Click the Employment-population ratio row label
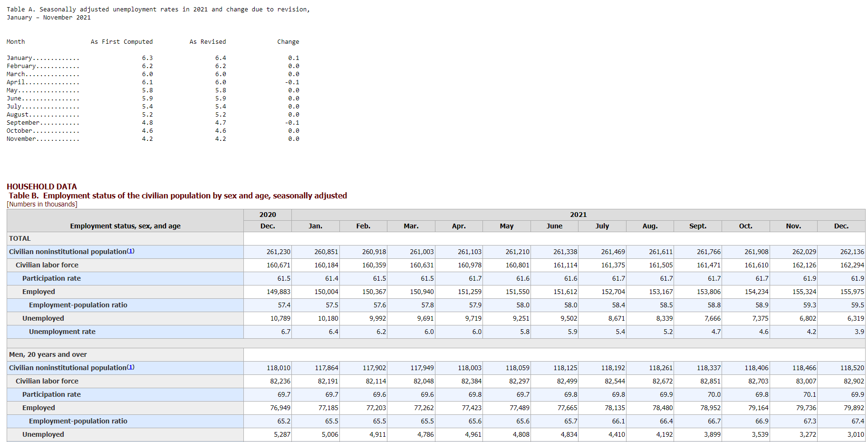 [78, 305]
